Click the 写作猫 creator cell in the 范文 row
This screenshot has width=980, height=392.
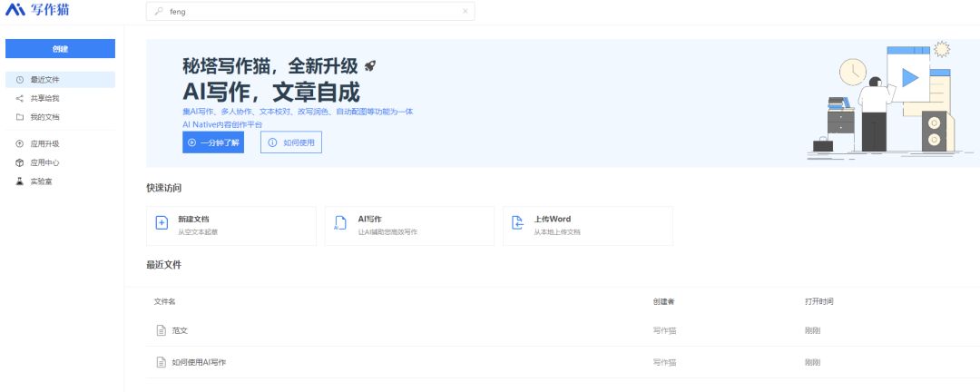pyautogui.click(x=664, y=330)
